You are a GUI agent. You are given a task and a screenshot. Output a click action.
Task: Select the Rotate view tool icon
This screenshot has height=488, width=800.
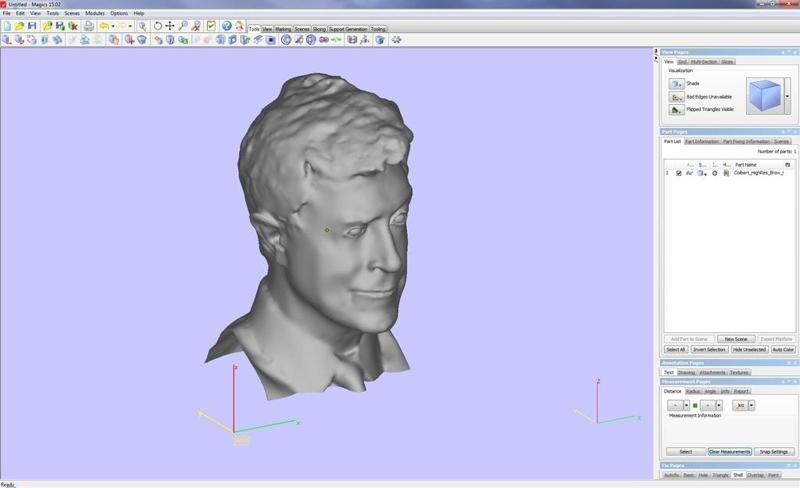(158, 26)
